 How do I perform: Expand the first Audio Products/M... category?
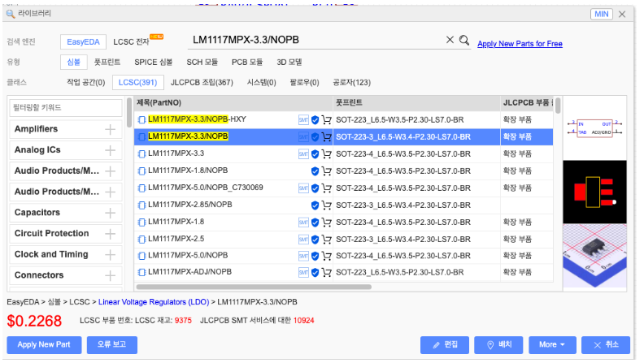(x=110, y=171)
